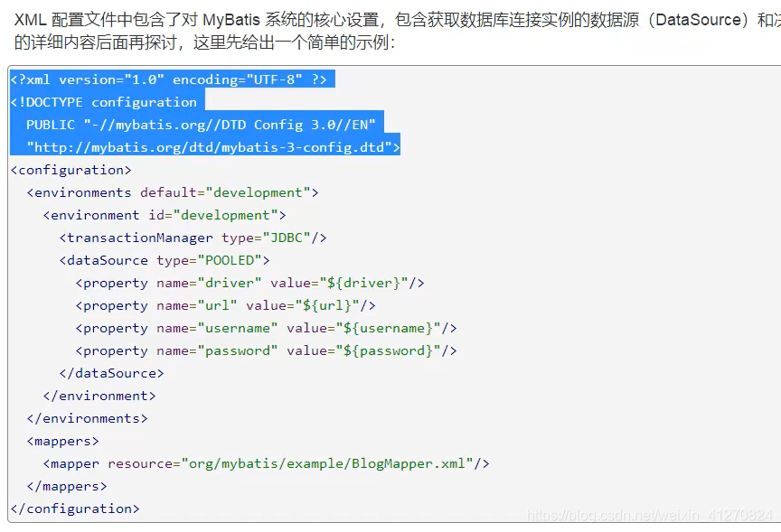The width and height of the screenshot is (781, 532).
Task: Click the closing </configuration> tag
Action: [75, 509]
